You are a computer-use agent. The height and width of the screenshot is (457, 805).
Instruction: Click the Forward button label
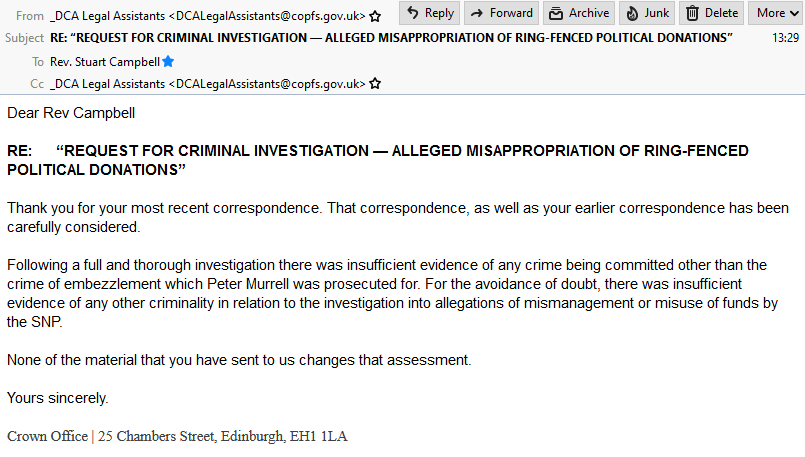(511, 13)
